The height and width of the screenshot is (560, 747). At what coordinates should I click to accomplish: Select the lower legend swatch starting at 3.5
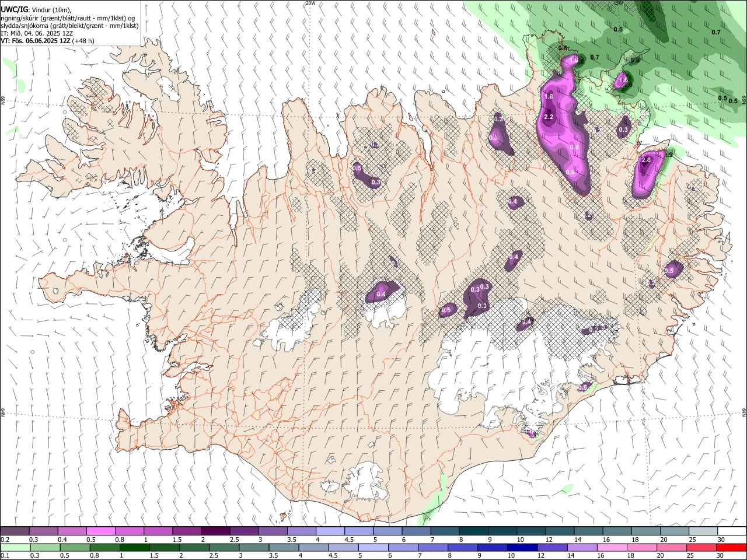coord(283,547)
